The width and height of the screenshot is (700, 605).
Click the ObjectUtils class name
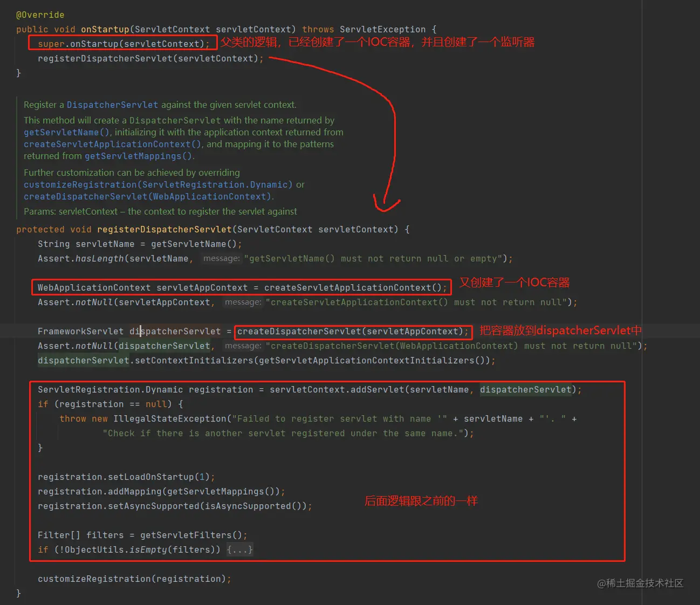94,549
